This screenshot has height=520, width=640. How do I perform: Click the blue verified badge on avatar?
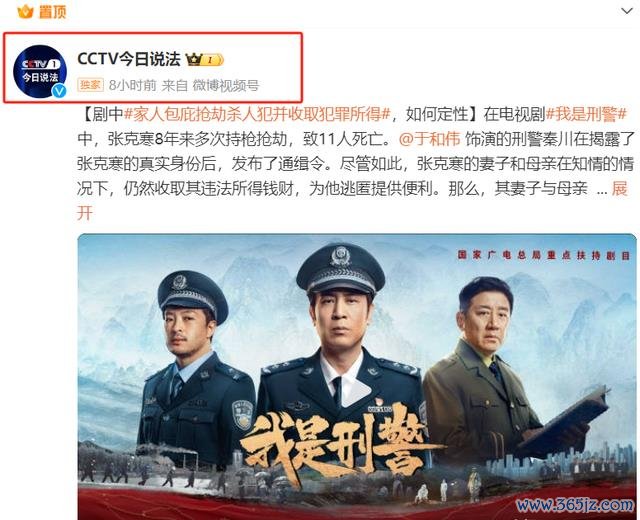point(59,91)
